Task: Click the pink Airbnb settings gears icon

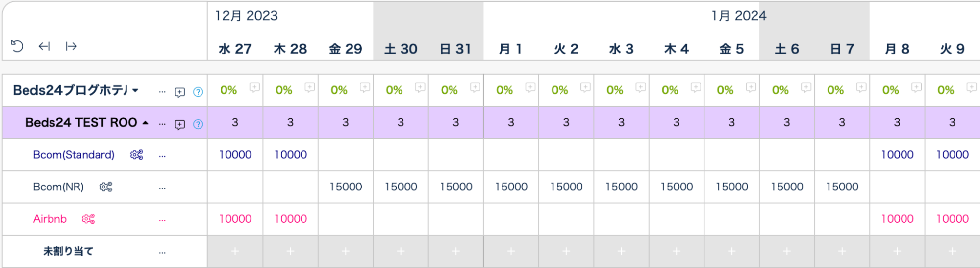Action: pos(88,219)
